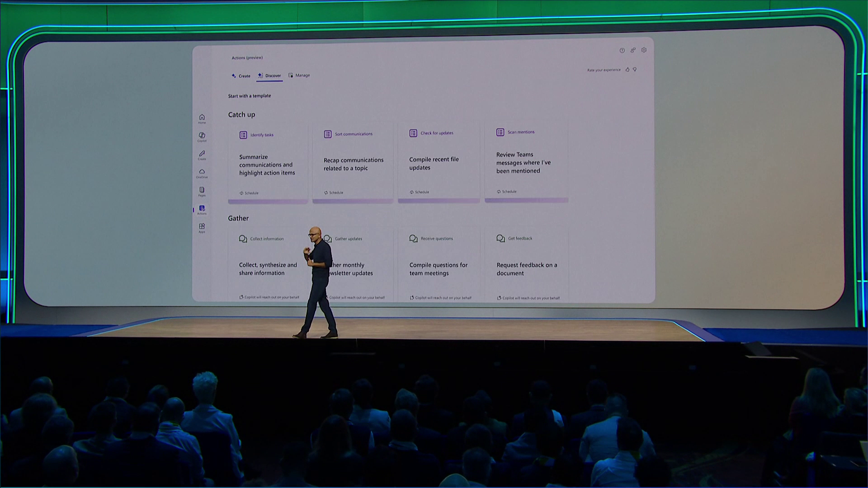Open Copilot from the sidebar
Viewport: 868px width, 488px height.
click(x=202, y=136)
